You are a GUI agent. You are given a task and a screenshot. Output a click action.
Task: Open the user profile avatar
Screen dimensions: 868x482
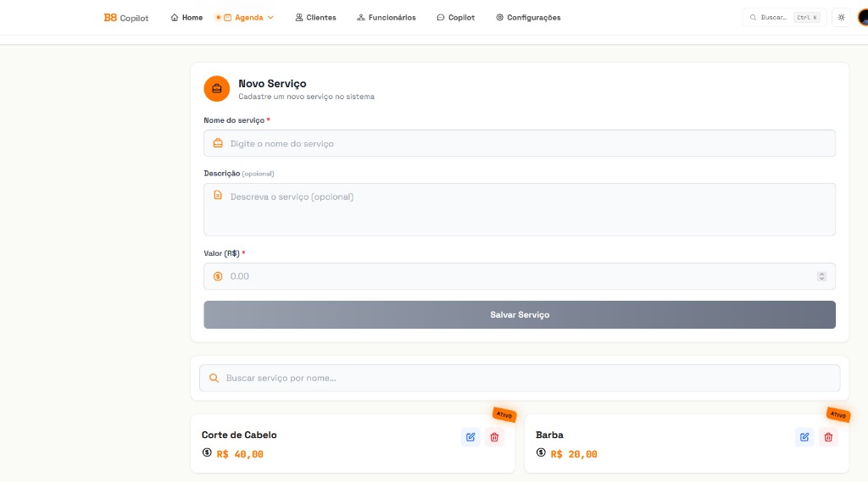click(x=862, y=18)
